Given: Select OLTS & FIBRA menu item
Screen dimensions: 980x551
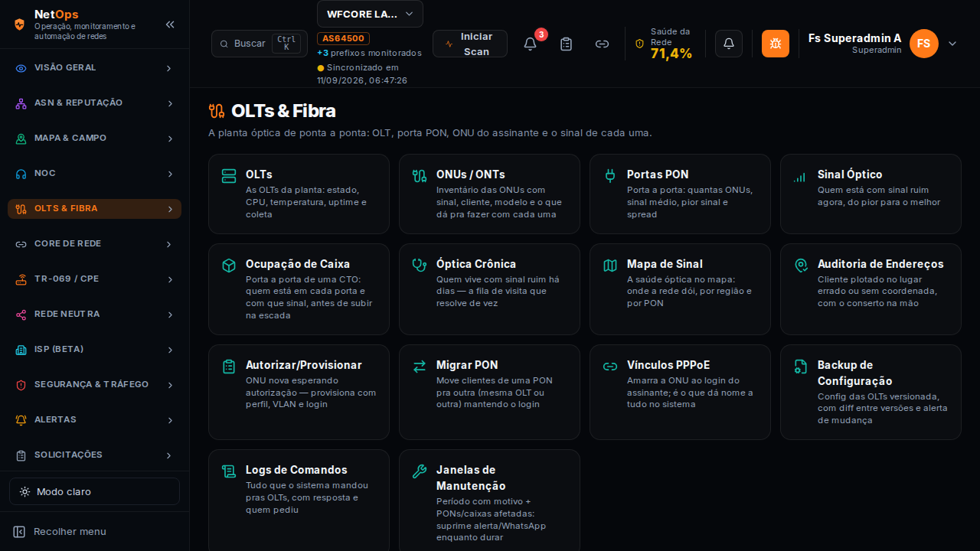Looking at the screenshot, I should [x=94, y=209].
